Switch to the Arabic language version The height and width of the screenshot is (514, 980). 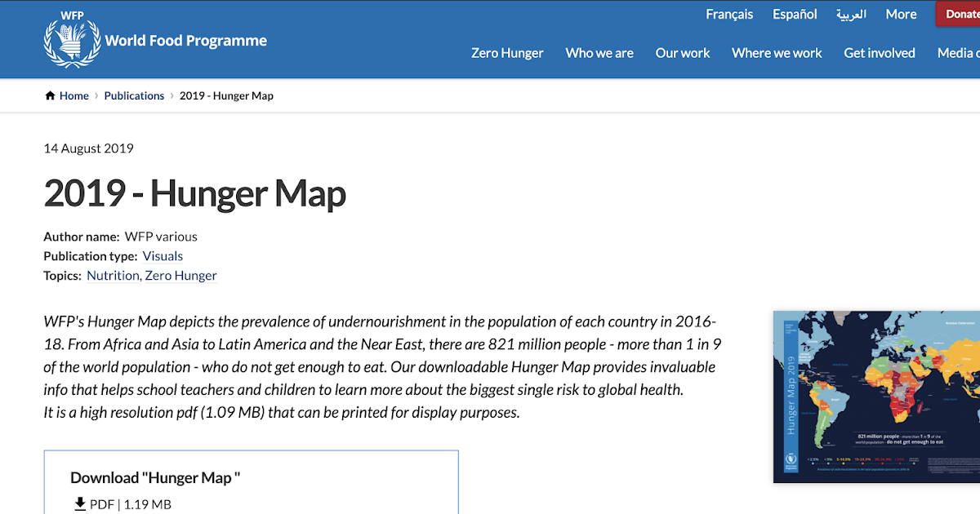point(852,14)
